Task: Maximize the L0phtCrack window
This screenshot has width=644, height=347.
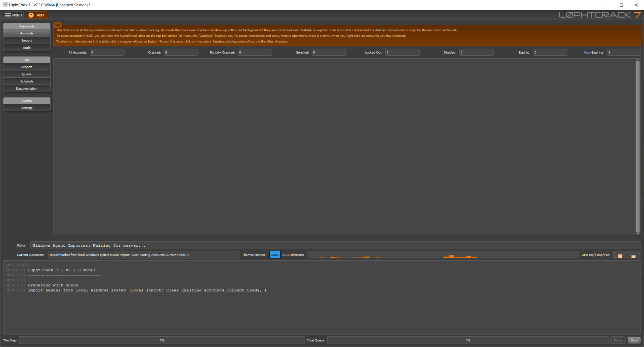Action: pyautogui.click(x=621, y=5)
